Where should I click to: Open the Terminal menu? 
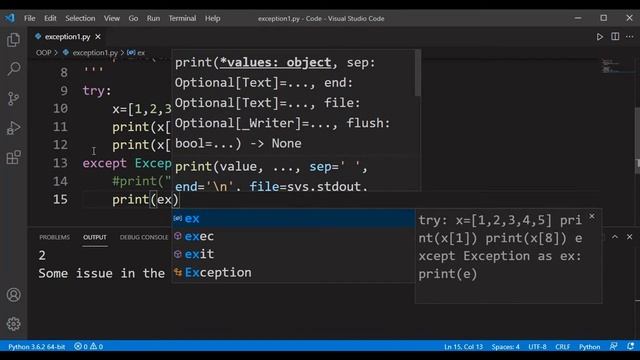click(x=182, y=18)
